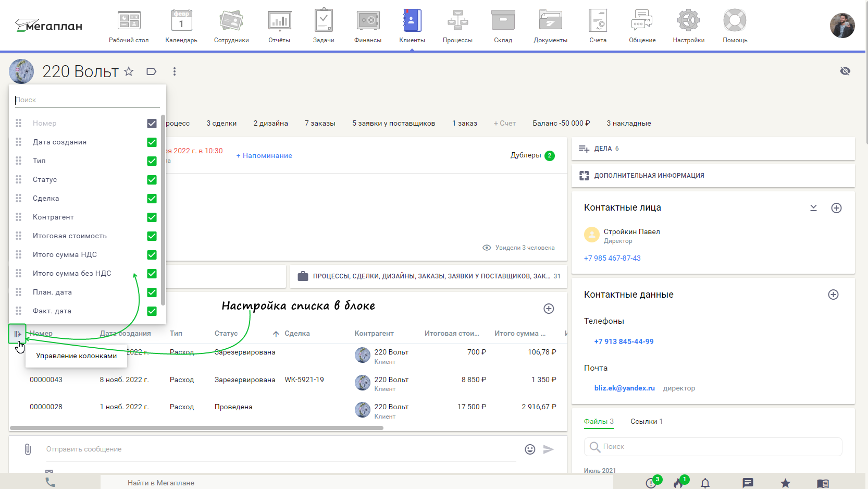Expand the ПРОЦЕССЫ, СДЕЛКИ, ДИЗАЙНЫ block
The image size is (868, 489).
pyautogui.click(x=428, y=276)
